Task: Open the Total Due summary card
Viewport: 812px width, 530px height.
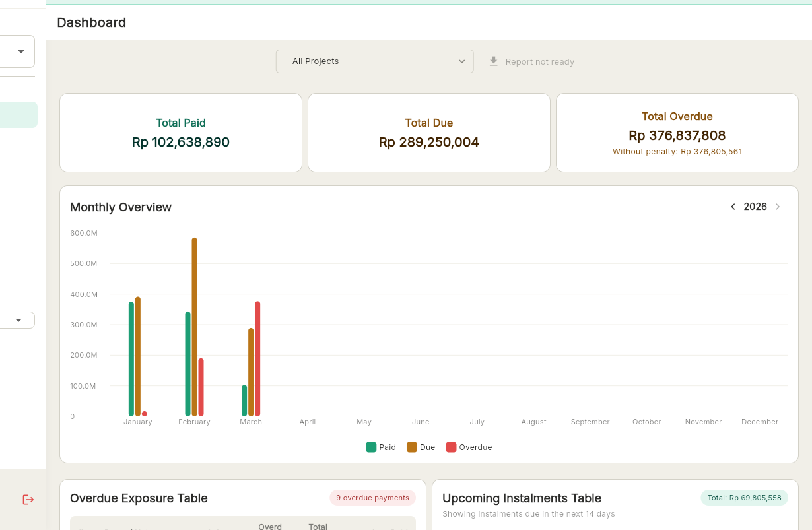Action: coord(429,133)
